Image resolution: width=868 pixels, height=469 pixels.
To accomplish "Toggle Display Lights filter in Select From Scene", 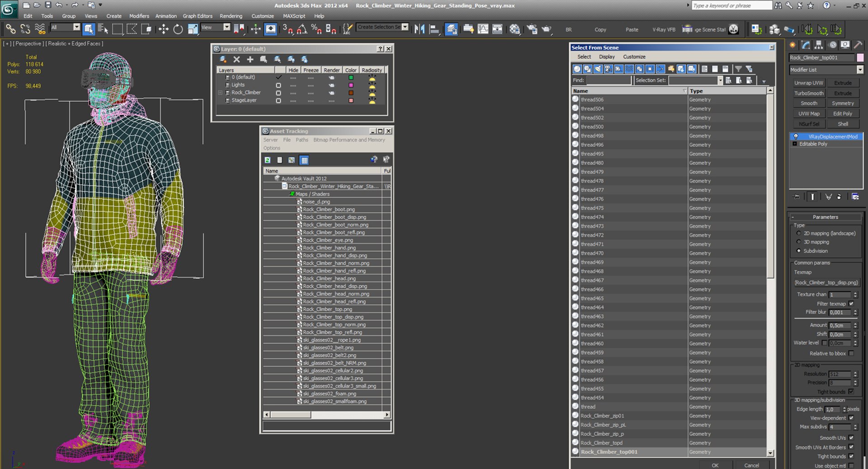I will (598, 69).
